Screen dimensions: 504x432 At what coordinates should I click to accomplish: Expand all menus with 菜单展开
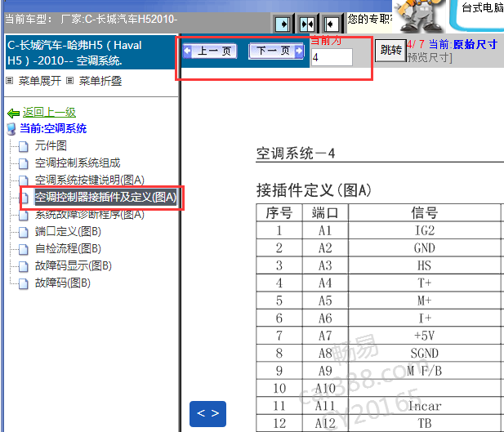(x=40, y=81)
